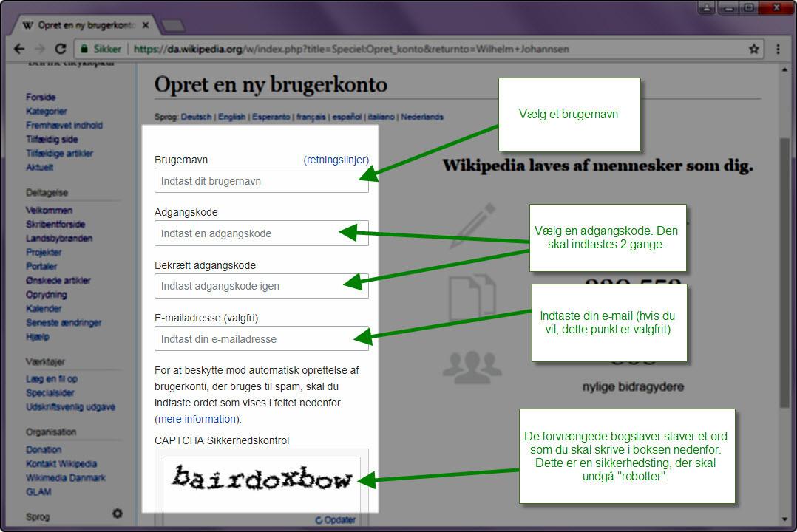Reload the page with the refresh icon
This screenshot has height=532, width=797.
(x=61, y=49)
